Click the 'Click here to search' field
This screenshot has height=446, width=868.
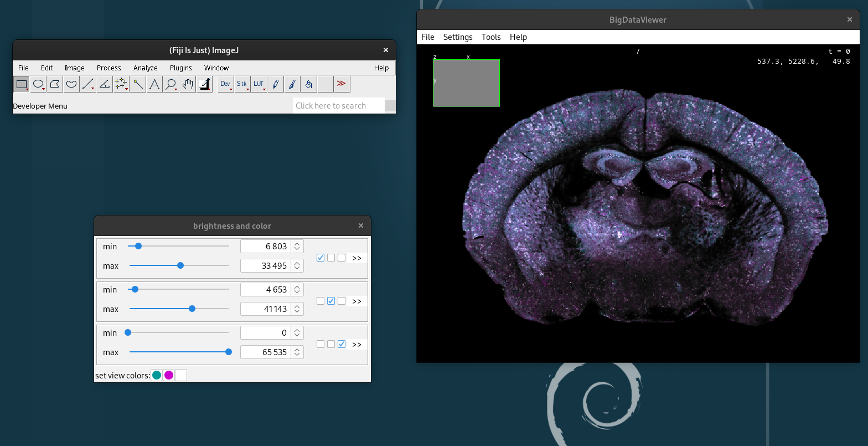(x=338, y=106)
